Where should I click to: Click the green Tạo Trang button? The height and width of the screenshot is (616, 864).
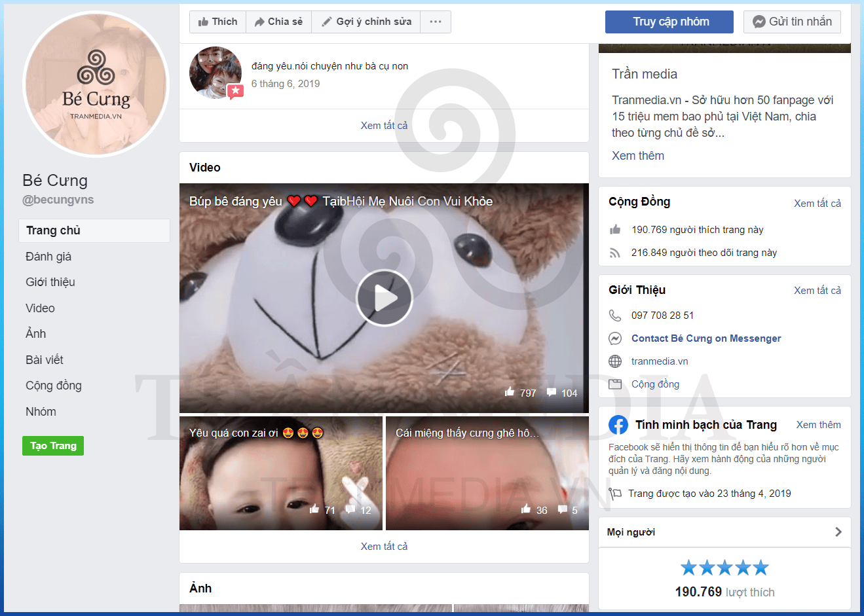point(53,446)
